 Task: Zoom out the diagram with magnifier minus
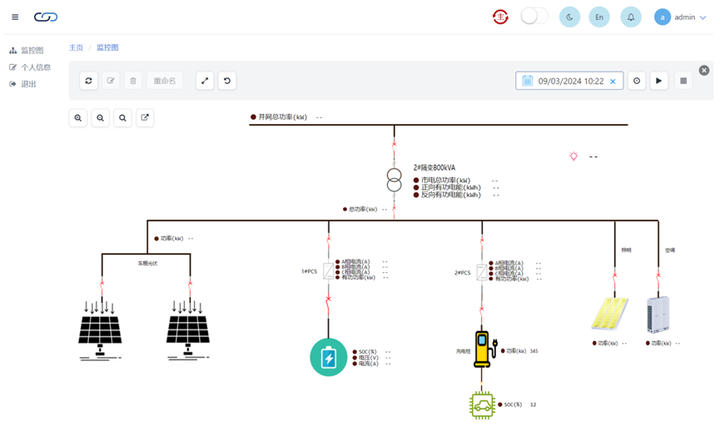click(x=100, y=118)
